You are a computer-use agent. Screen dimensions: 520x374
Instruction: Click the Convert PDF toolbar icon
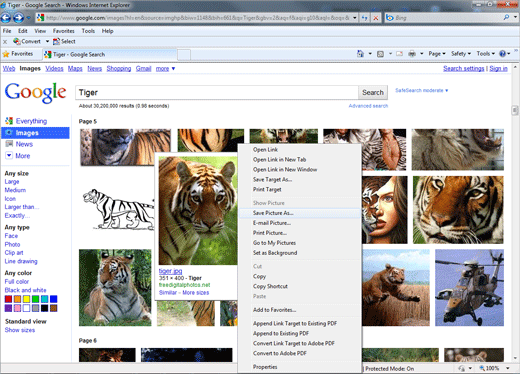(x=16, y=41)
